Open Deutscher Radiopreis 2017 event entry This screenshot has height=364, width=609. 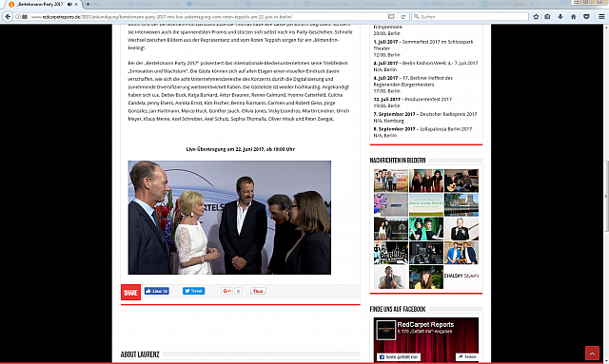click(425, 114)
